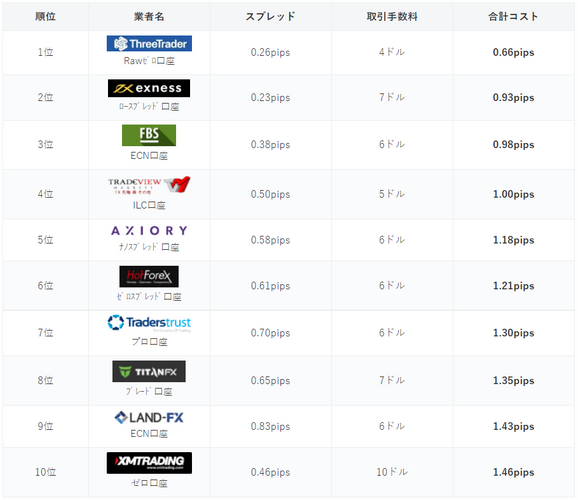Click the プロ口座 account label
This screenshot has width=578, height=500.
[149, 342]
